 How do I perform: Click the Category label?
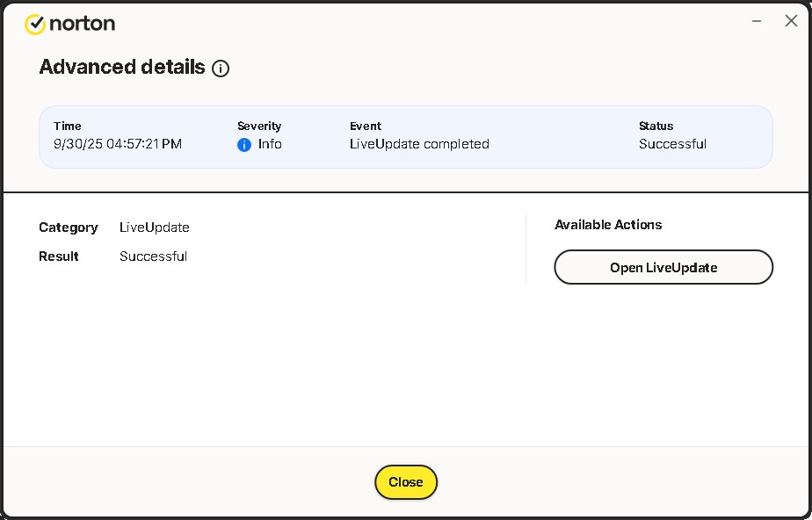coord(69,227)
